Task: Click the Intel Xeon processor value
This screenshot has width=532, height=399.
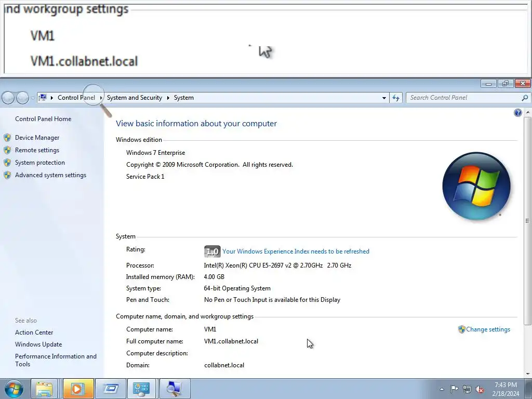Action: coord(277,265)
